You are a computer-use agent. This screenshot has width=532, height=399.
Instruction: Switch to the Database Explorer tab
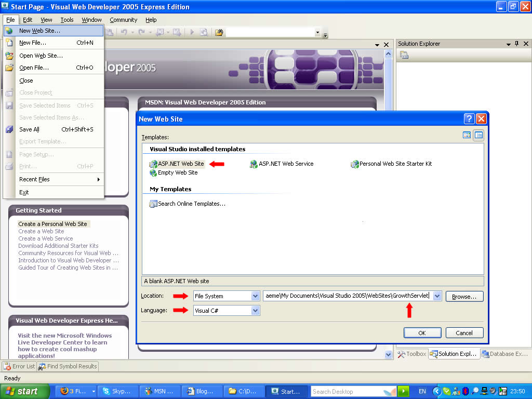click(x=505, y=354)
